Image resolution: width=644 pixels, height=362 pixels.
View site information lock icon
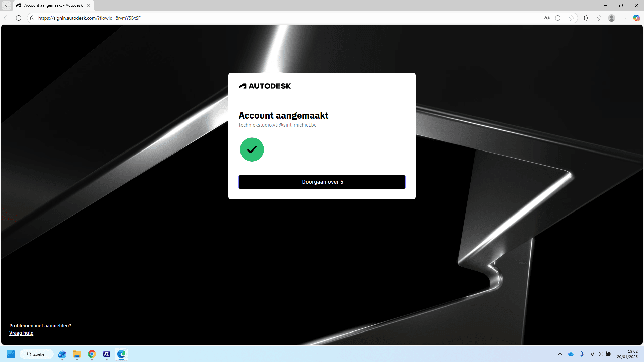click(32, 18)
